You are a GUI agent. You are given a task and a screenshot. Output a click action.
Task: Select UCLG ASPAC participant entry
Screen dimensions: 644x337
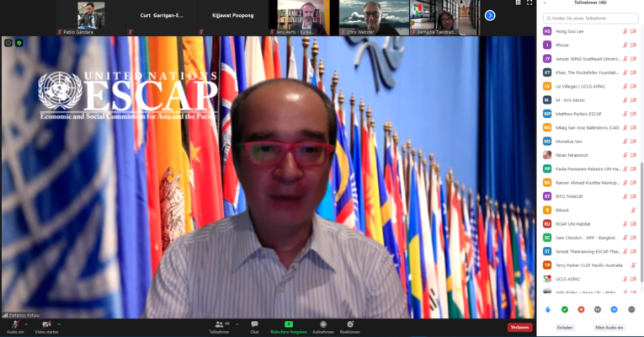point(590,279)
